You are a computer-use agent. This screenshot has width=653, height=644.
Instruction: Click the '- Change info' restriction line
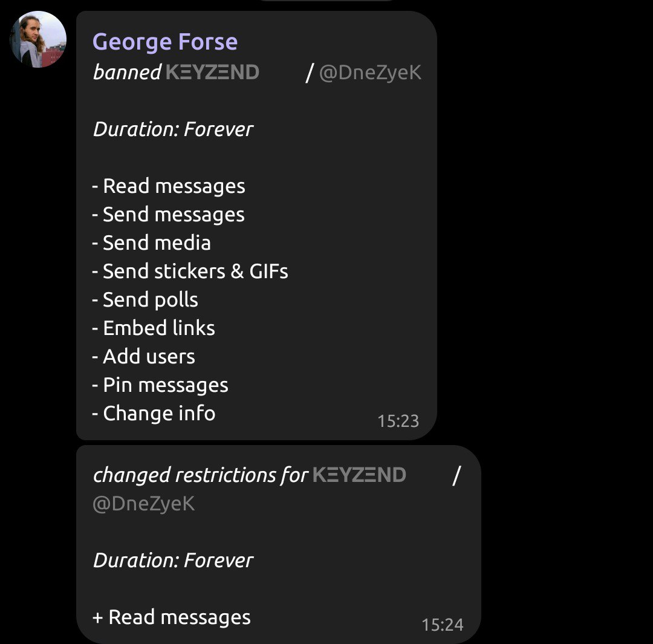[153, 413]
